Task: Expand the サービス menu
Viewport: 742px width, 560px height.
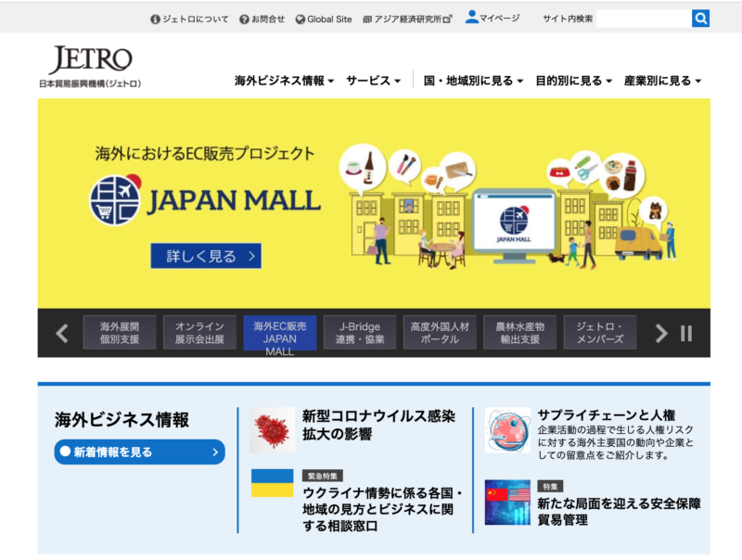Action: point(374,81)
